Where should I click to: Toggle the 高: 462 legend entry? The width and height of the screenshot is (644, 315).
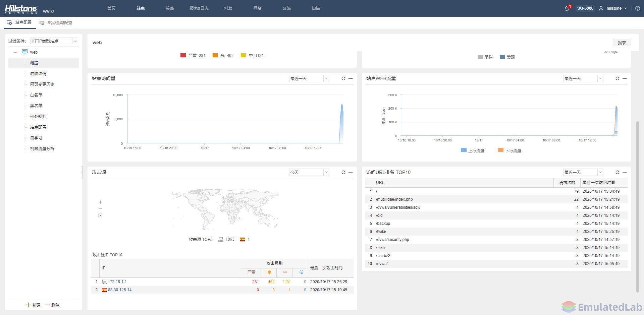223,55
